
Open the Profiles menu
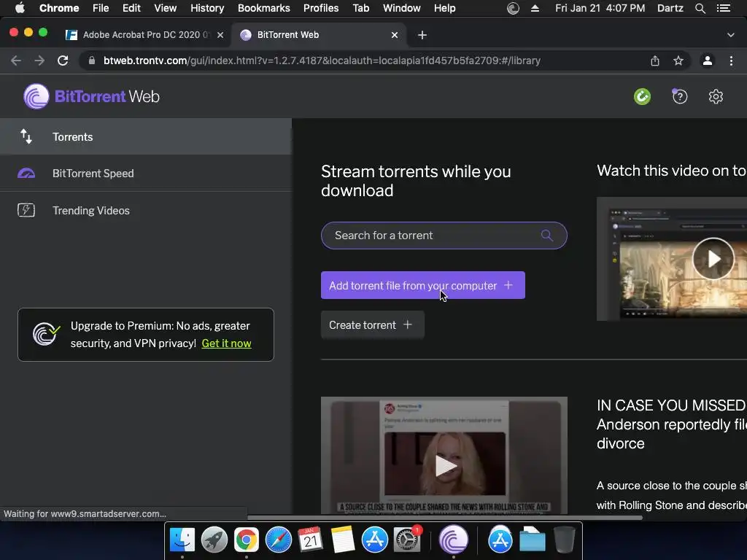click(x=321, y=8)
